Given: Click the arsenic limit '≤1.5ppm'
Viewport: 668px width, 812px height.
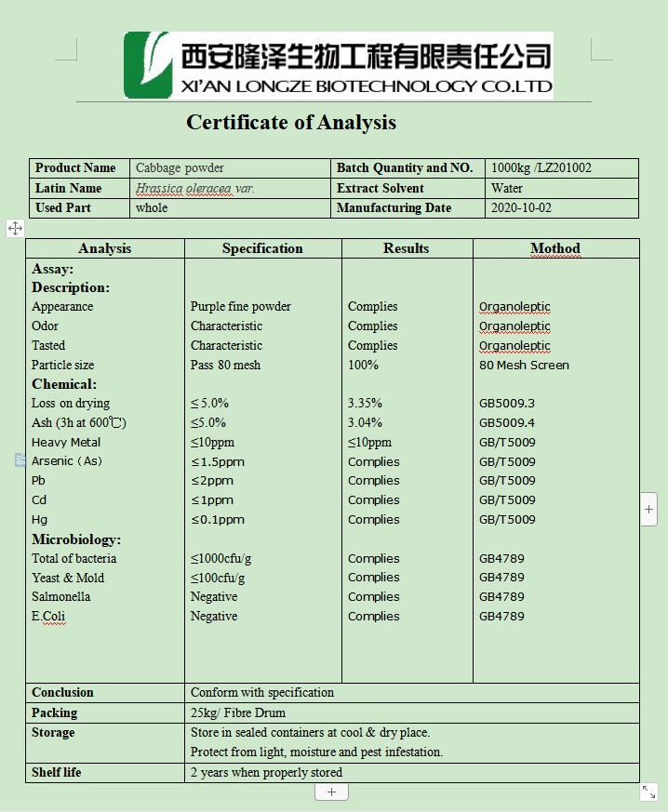Looking at the screenshot, I should (x=218, y=461).
